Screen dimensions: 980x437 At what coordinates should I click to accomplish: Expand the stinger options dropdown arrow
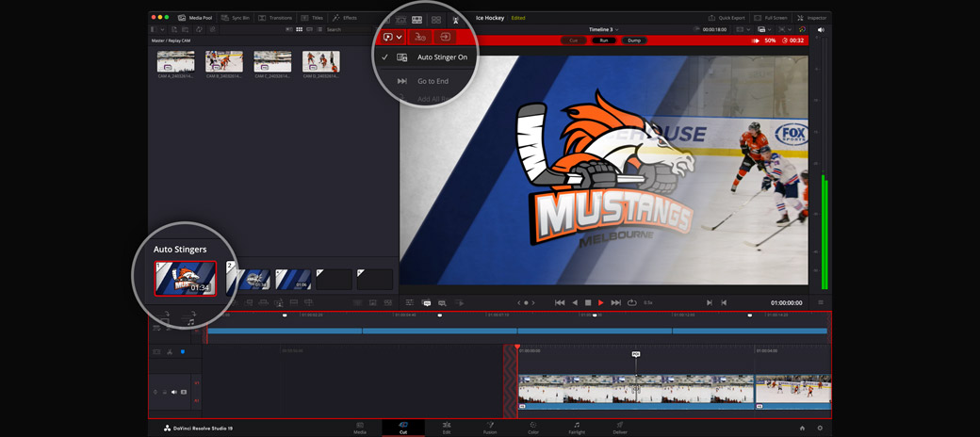point(400,38)
